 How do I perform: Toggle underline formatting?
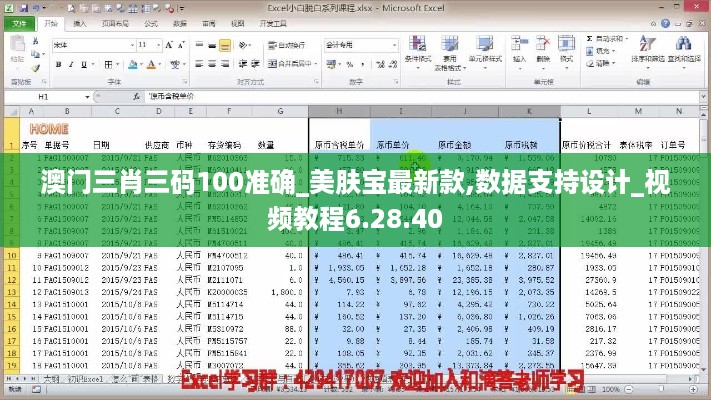coord(84,65)
